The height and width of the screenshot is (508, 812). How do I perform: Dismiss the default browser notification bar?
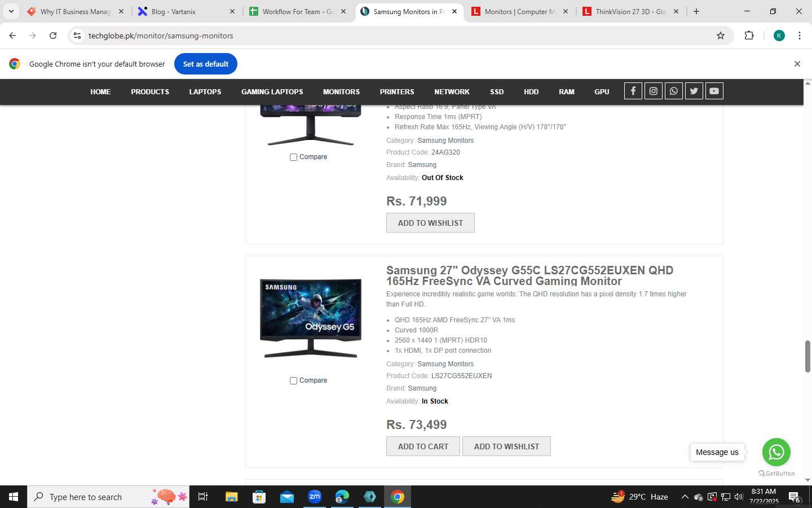(797, 64)
